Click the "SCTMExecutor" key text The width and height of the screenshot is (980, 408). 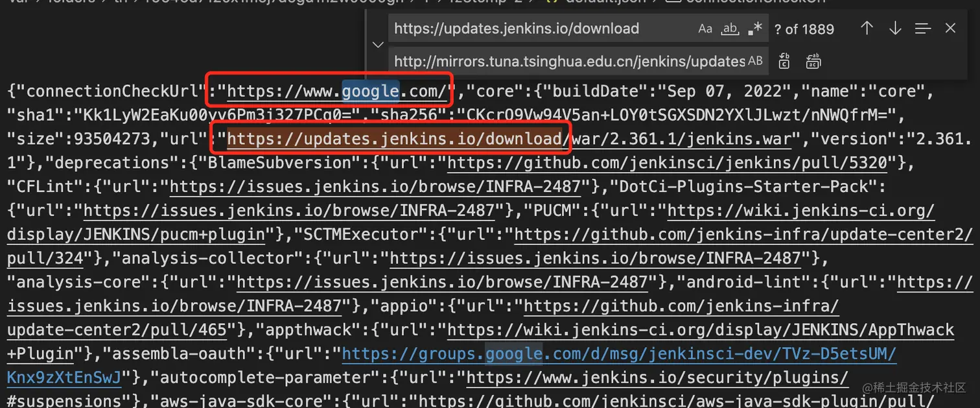362,234
